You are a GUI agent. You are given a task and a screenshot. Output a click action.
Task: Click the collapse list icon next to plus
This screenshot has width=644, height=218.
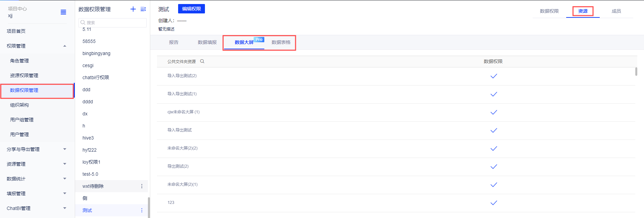[143, 9]
